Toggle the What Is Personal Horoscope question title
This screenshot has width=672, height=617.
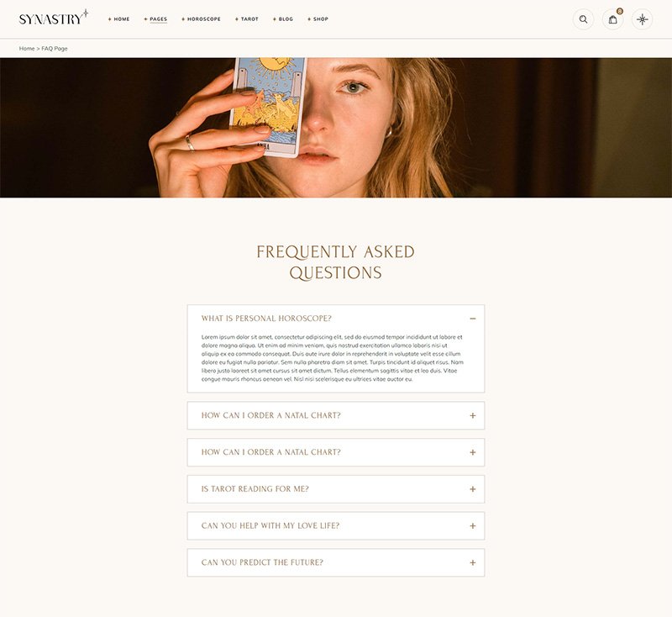point(266,319)
